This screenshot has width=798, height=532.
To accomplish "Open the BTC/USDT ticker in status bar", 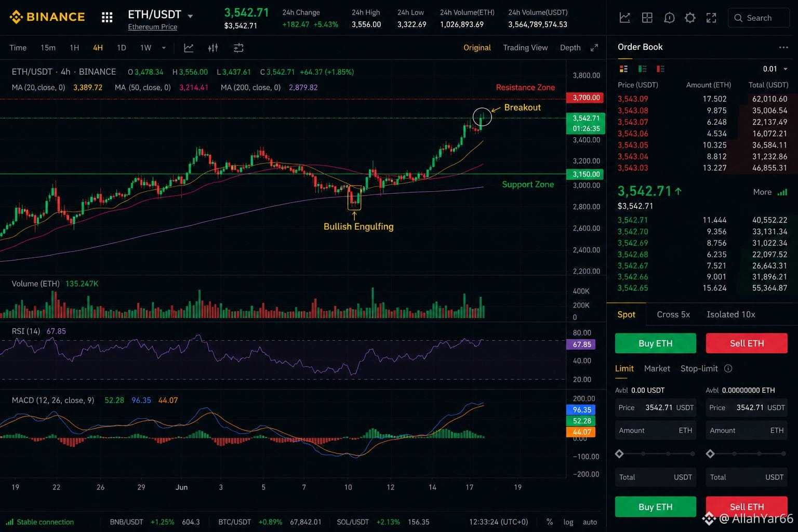I will coord(270,522).
